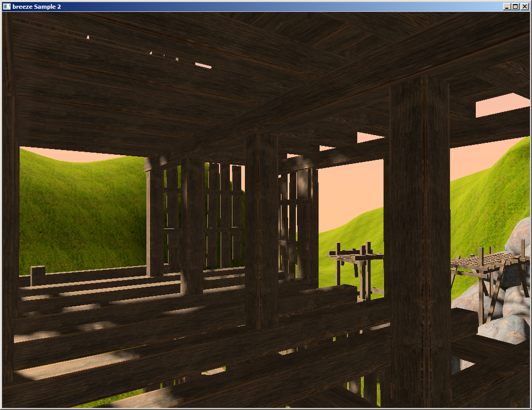Click the application icon in the title bar
The height and width of the screenshot is (410, 532).
coord(7,6)
